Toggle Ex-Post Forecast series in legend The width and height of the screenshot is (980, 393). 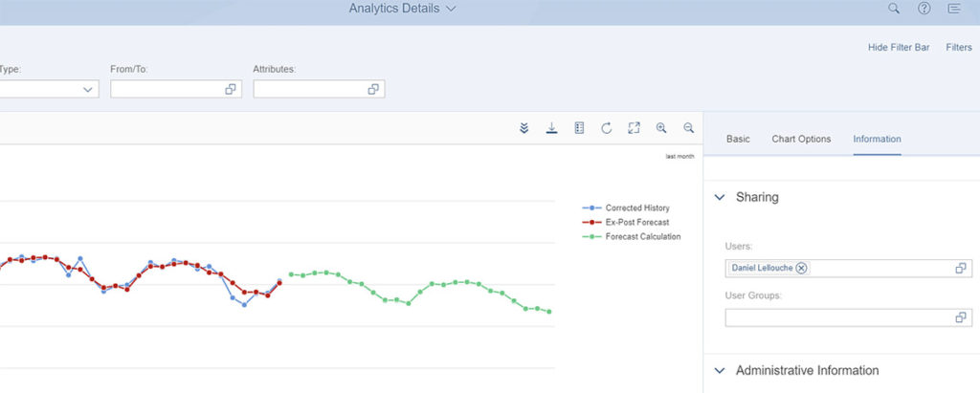[x=636, y=222]
